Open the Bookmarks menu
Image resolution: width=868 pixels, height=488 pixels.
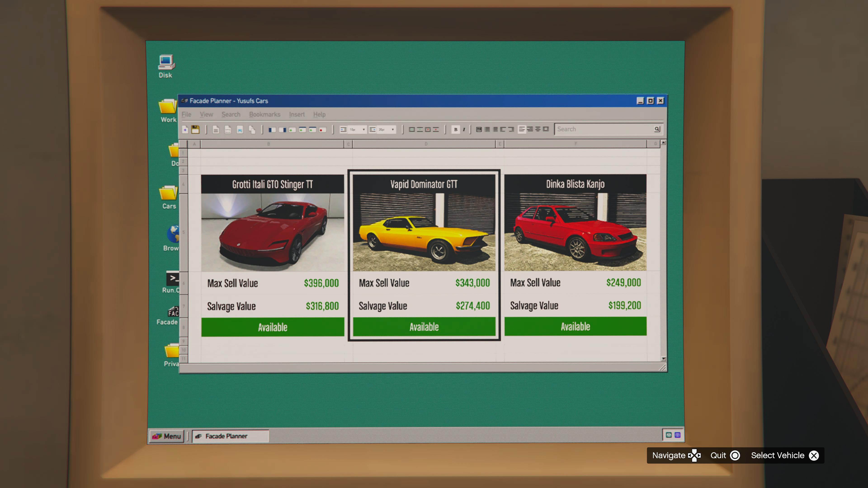click(x=264, y=115)
